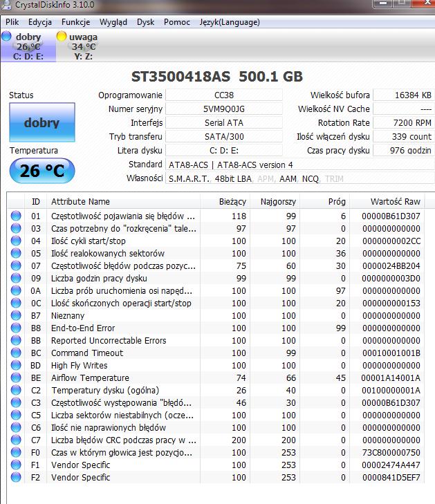Click the status orb for attribute F2

[16, 477]
